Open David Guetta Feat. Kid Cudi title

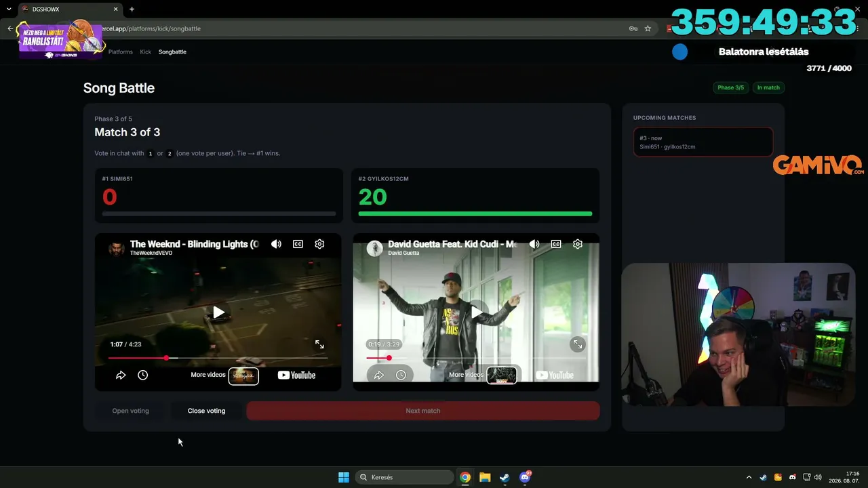tap(452, 244)
